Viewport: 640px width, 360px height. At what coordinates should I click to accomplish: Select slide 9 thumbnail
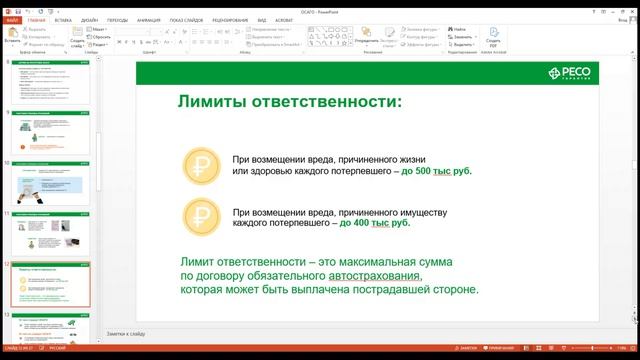(51, 133)
